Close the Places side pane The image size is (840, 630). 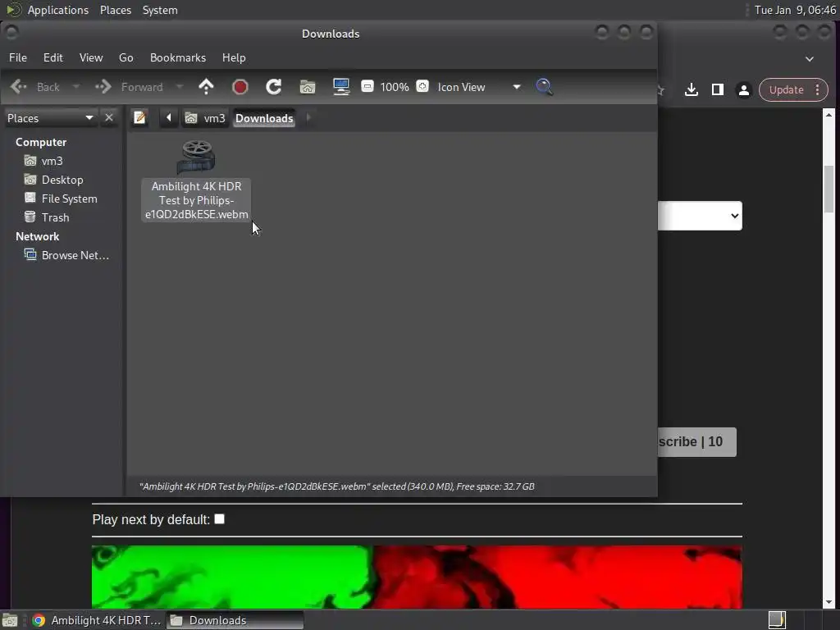coord(109,117)
